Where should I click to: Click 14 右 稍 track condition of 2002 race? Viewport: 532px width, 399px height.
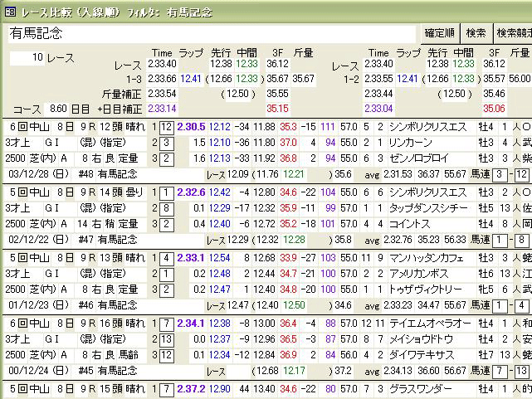(x=96, y=224)
